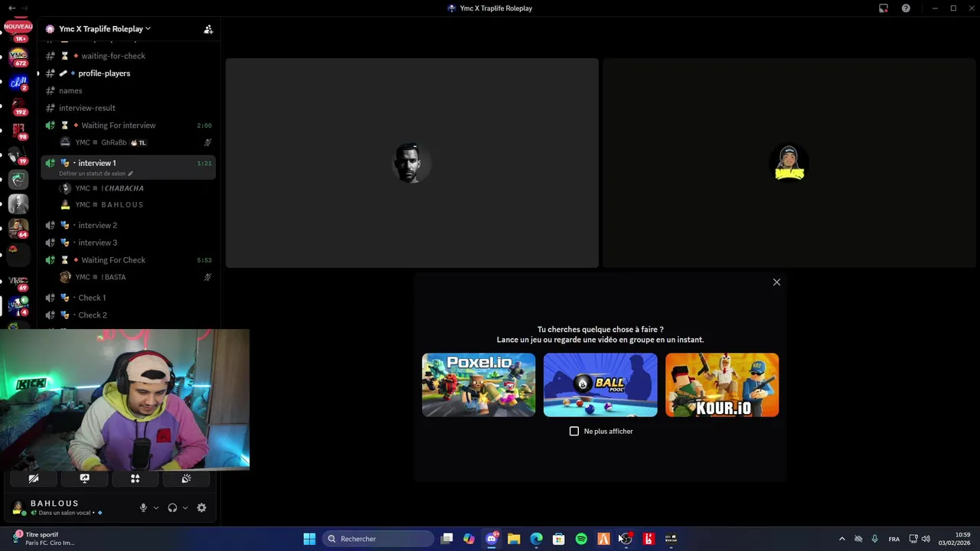Viewport: 980px width, 551px height.
Task: Click the FRA language indicator
Action: pos(893,539)
